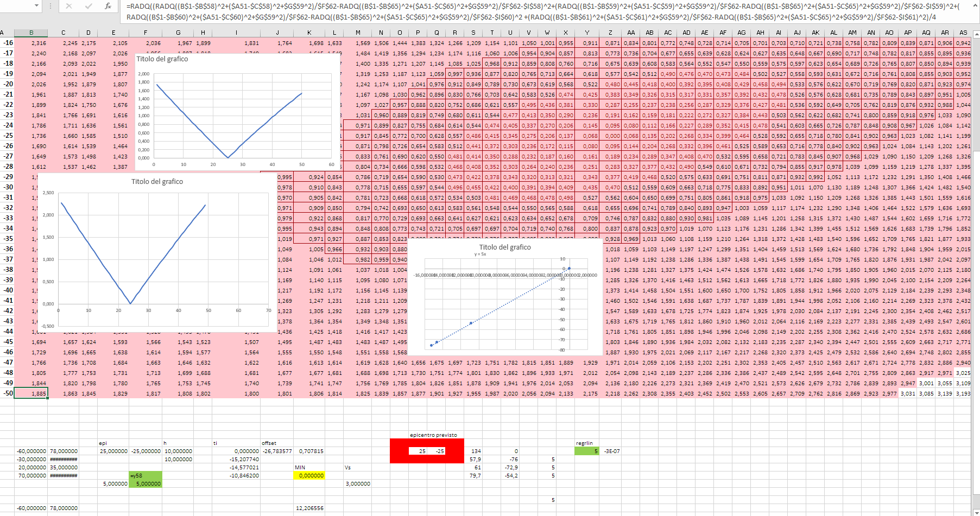Select column M header
Screen dimensions: 980x516
coord(358,33)
